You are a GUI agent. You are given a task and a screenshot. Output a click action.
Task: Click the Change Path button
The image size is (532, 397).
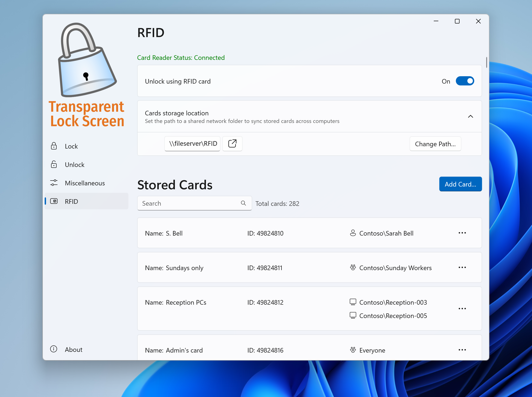coord(435,144)
